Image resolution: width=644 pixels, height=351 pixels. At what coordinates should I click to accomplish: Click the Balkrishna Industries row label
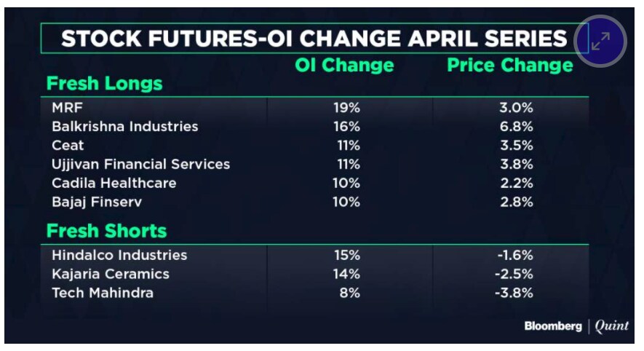pos(124,126)
